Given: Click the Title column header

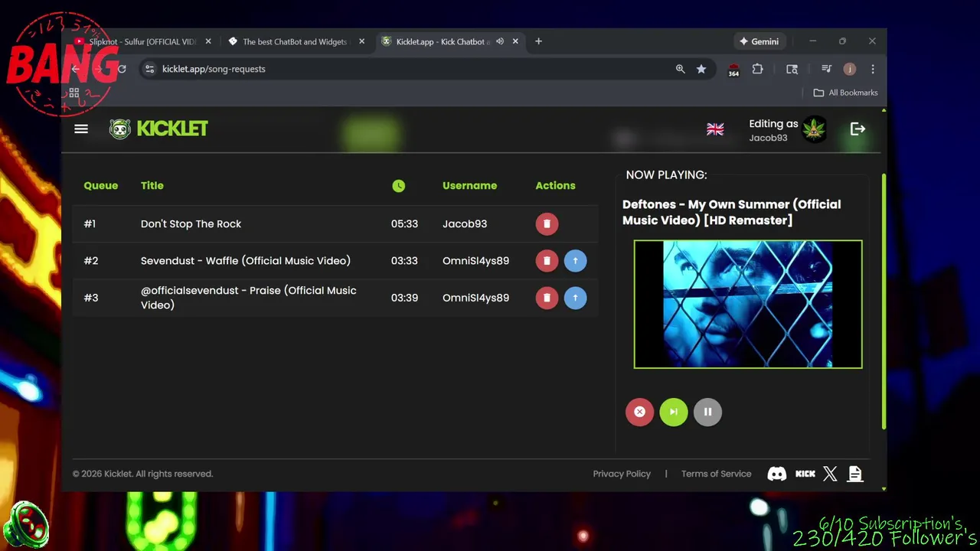Looking at the screenshot, I should 152,186.
